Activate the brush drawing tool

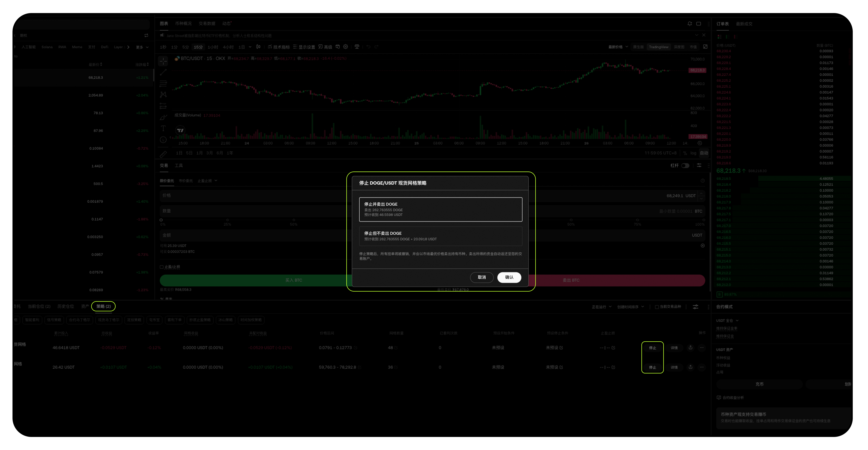[x=163, y=117]
